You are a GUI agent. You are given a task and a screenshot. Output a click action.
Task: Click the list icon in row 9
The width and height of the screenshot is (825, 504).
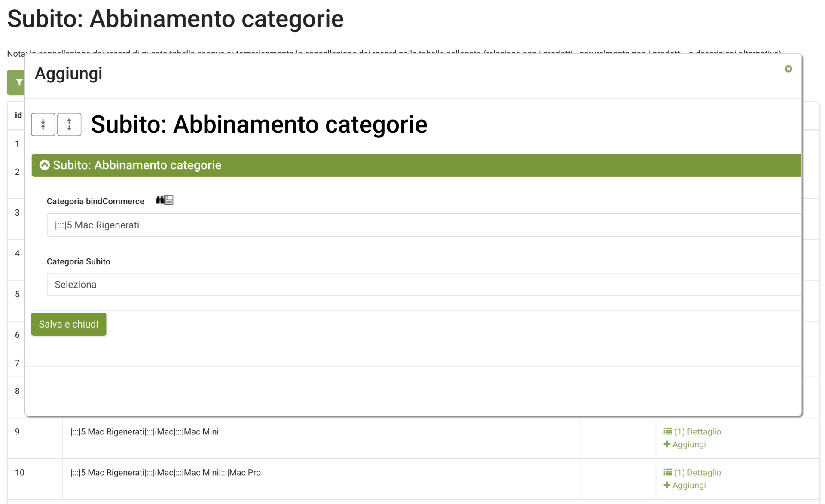pyautogui.click(x=668, y=431)
